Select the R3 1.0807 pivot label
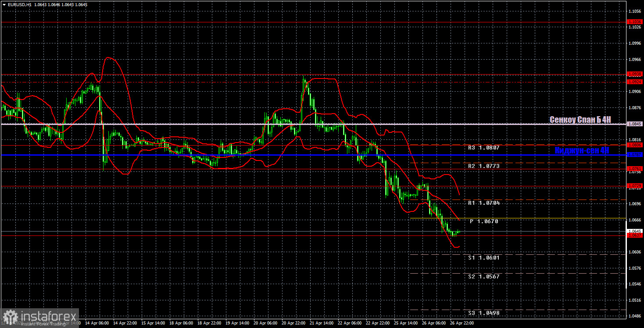This screenshot has width=644, height=328. click(484, 148)
